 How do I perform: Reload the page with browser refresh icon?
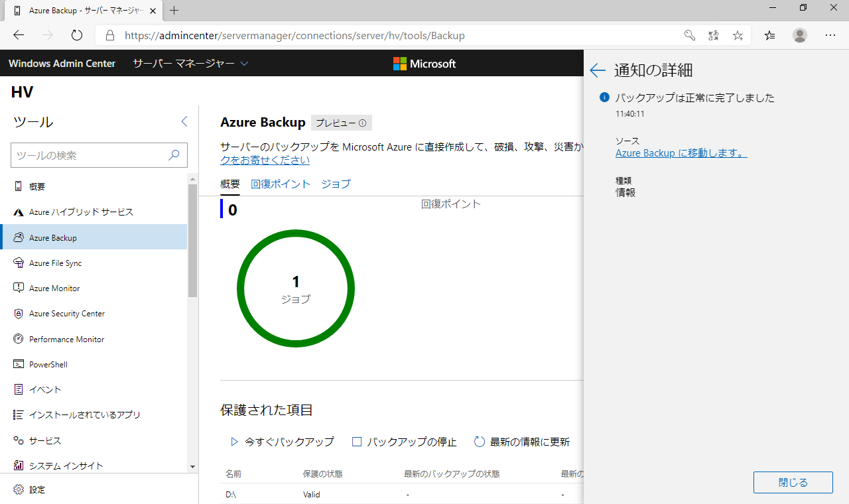pos(77,35)
